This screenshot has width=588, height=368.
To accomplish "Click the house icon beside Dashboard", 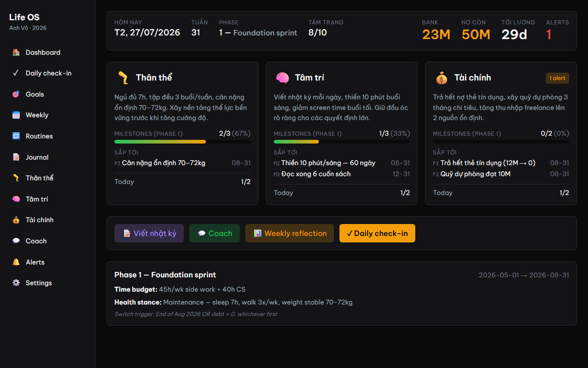I will click(16, 52).
